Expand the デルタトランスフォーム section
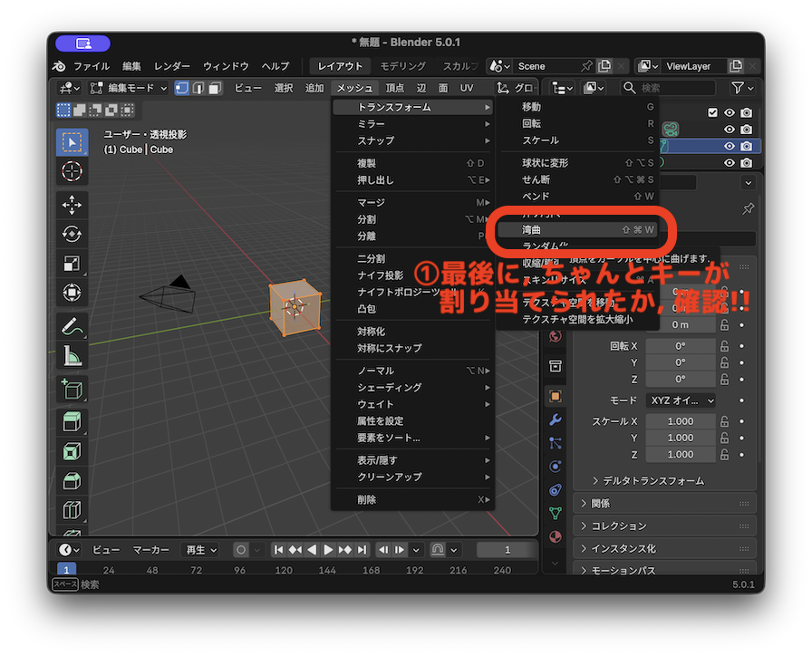This screenshot has width=812, height=656. (648, 481)
